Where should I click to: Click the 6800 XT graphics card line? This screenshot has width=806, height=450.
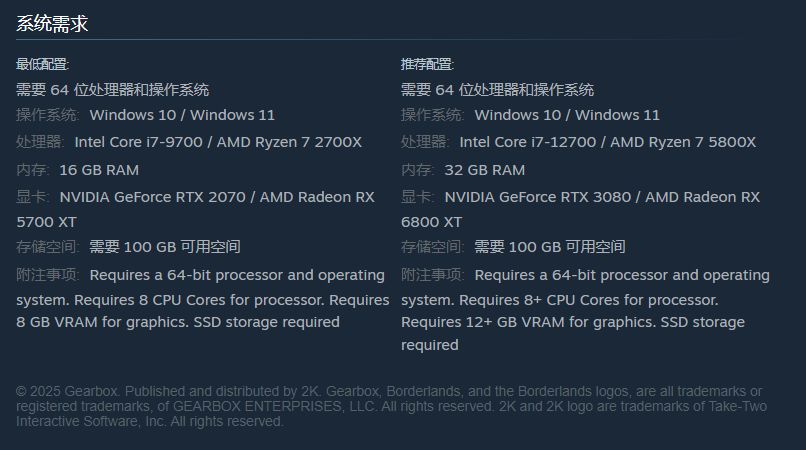tap(431, 222)
